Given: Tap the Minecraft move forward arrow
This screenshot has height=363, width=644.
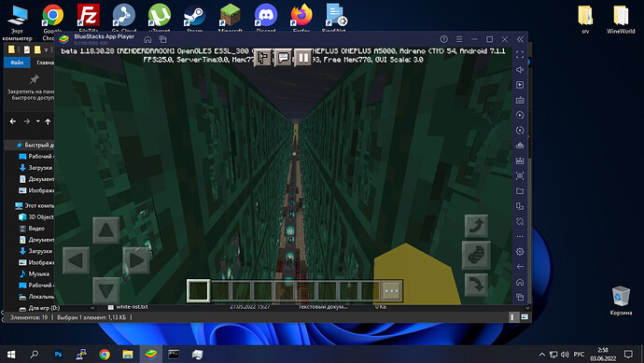Looking at the screenshot, I should [x=106, y=230].
